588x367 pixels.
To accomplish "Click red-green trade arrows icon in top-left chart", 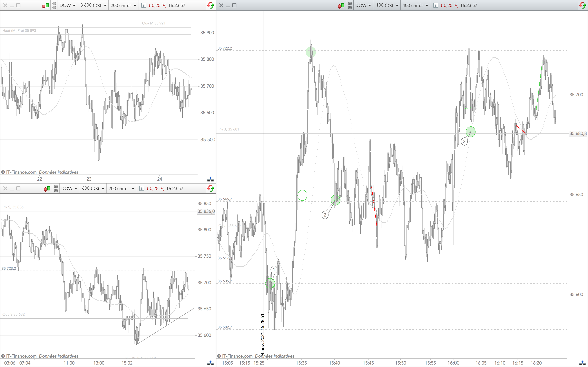I will 211,5.
